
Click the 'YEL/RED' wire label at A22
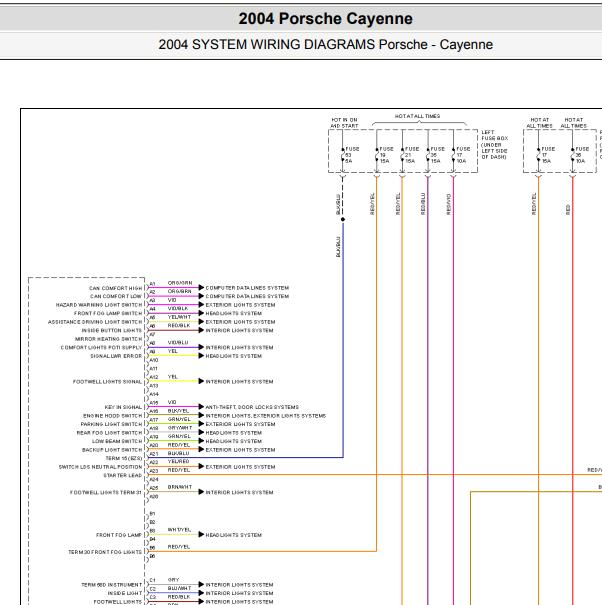[178, 461]
